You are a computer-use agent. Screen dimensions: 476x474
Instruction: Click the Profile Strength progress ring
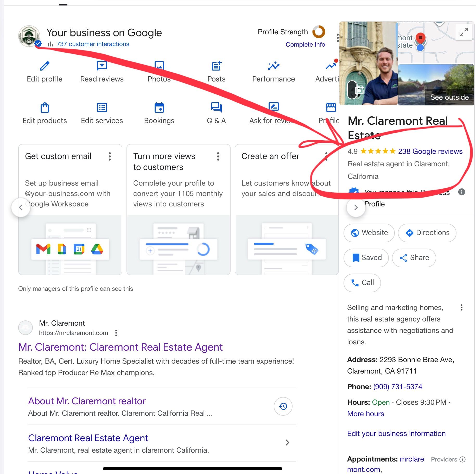click(x=319, y=32)
